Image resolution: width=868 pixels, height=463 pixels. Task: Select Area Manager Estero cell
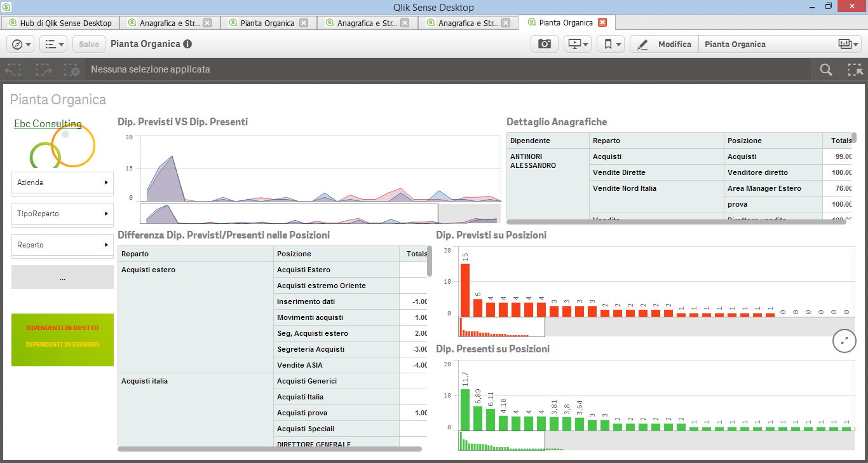click(x=773, y=188)
